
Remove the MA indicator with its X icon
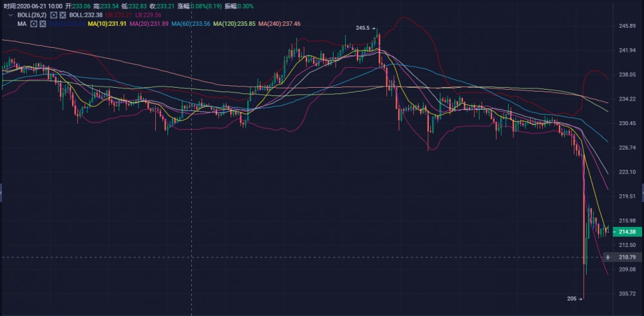point(43,24)
